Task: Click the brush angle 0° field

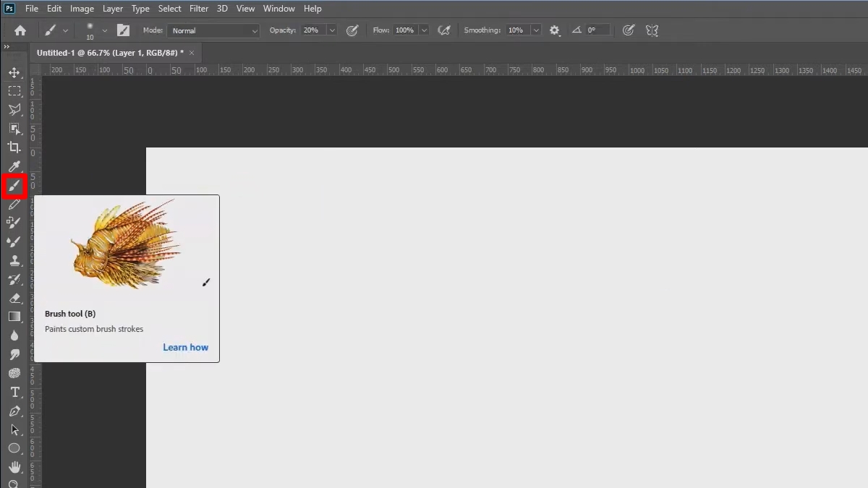Action: click(598, 30)
